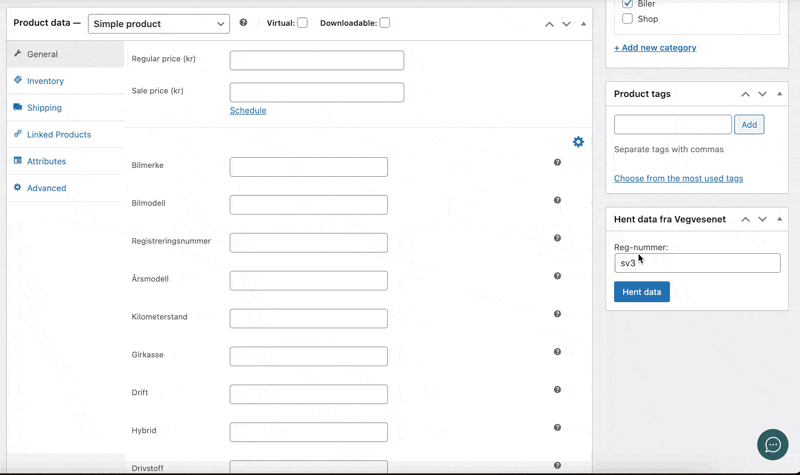Show help tip for Girkasse field
This screenshot has height=475, width=800.
coord(557,352)
